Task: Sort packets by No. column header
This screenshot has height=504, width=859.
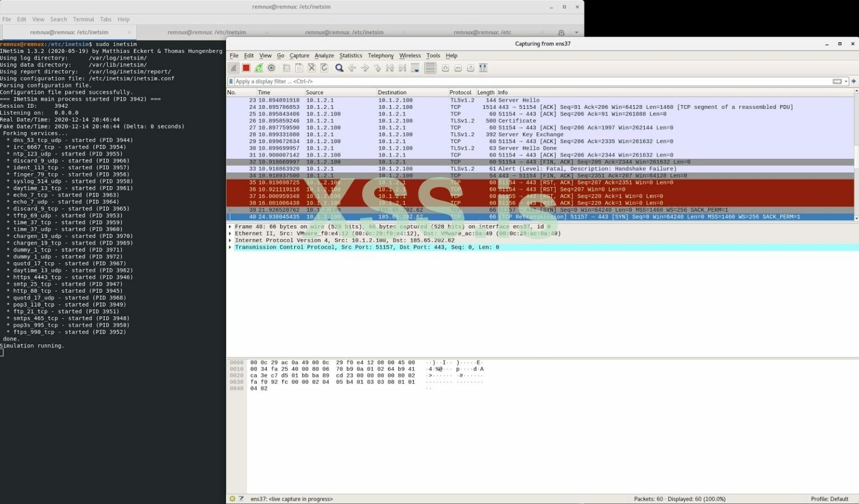Action: tap(241, 92)
